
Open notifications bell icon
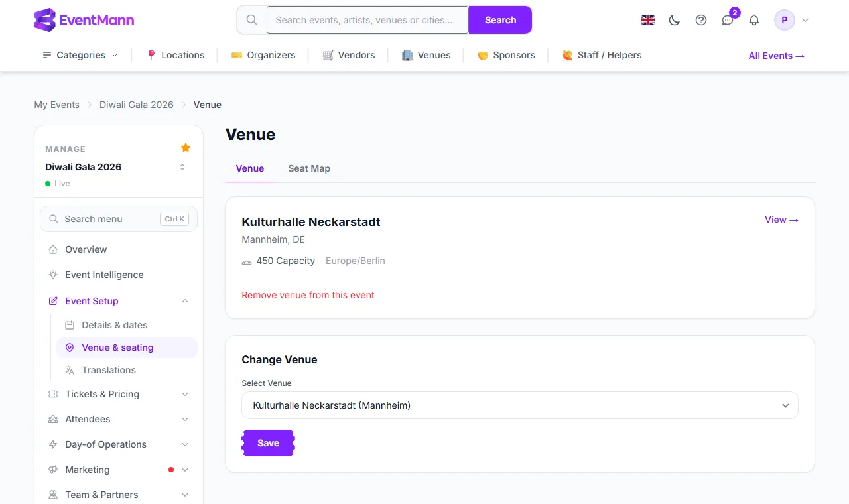pos(754,20)
